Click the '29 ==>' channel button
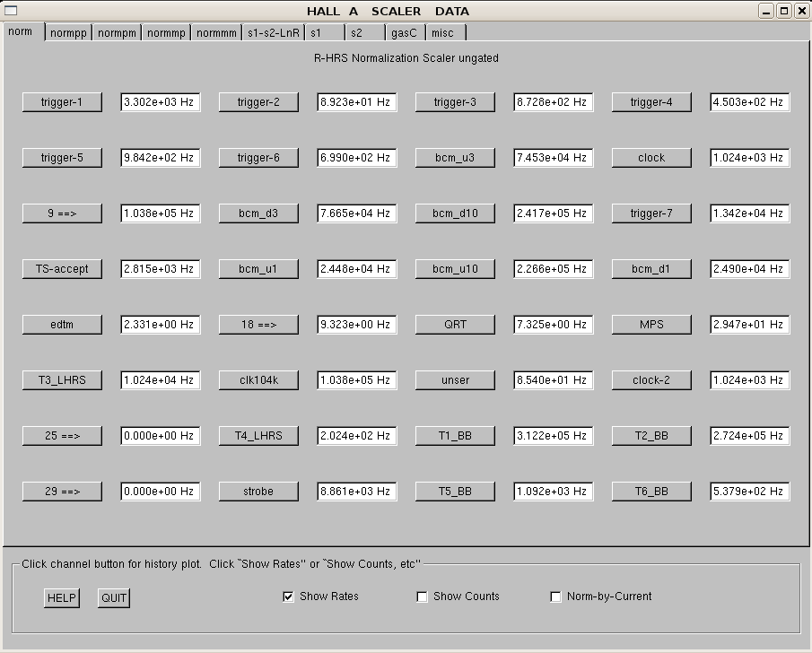The width and height of the screenshot is (812, 653). pyautogui.click(x=62, y=492)
